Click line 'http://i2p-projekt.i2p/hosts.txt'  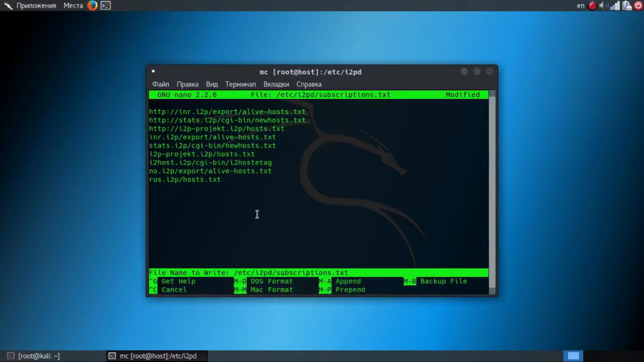217,129
